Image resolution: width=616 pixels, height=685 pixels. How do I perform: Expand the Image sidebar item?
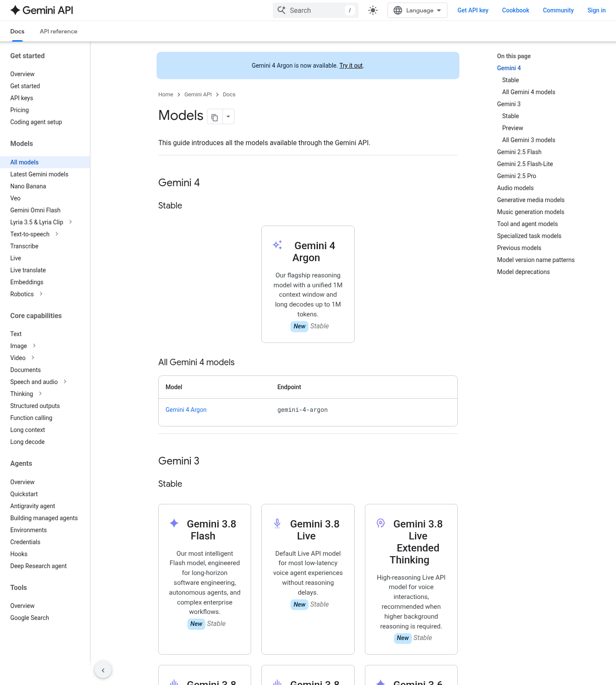pyautogui.click(x=34, y=345)
